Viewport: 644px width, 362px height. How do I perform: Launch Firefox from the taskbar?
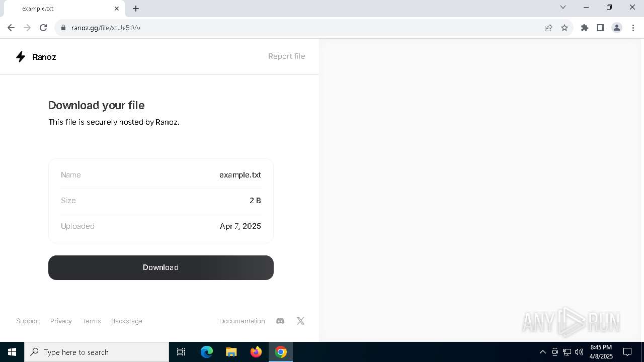click(256, 352)
